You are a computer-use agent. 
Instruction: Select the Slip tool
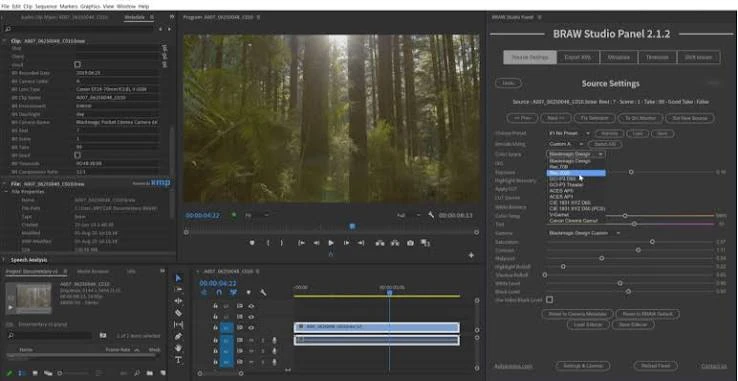click(178, 324)
